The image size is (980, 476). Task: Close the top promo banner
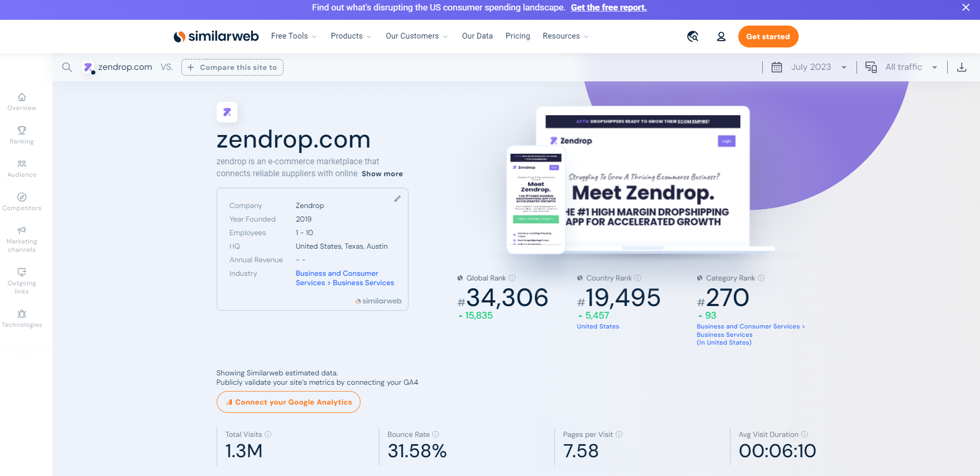965,7
